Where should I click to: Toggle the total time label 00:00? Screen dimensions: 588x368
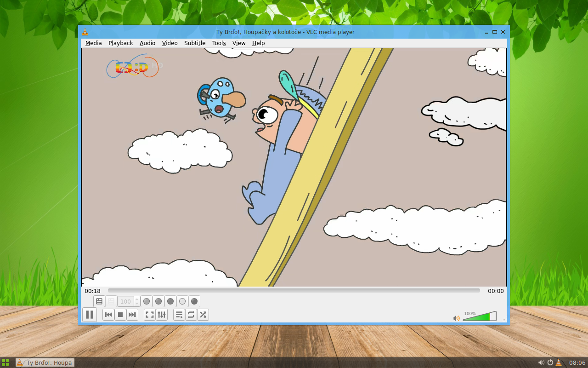coord(496,291)
